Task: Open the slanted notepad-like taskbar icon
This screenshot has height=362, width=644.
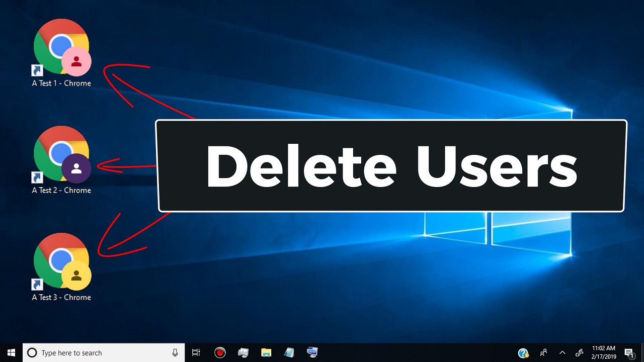Action: 289,353
